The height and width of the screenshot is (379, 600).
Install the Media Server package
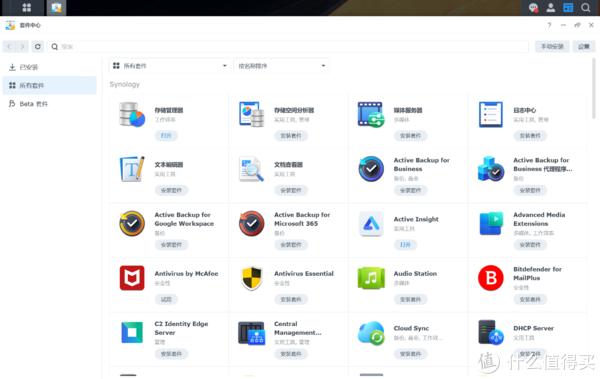click(x=410, y=136)
